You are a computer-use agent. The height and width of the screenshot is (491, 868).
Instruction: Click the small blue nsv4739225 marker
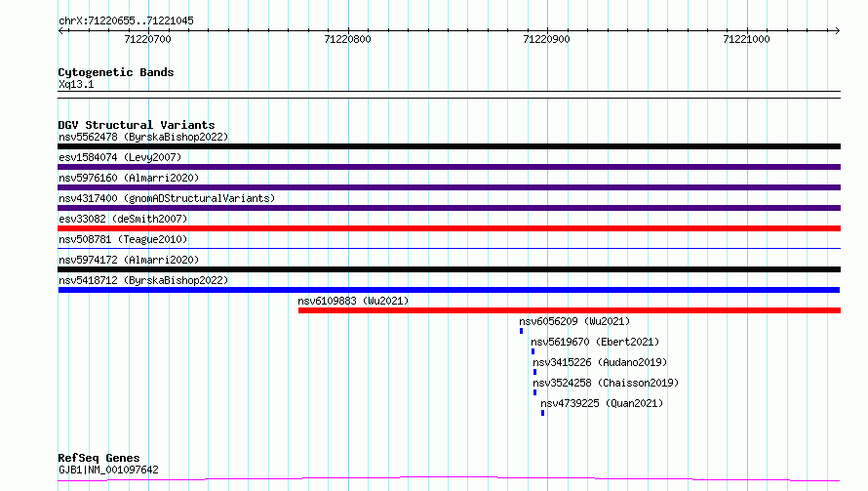[x=543, y=414]
